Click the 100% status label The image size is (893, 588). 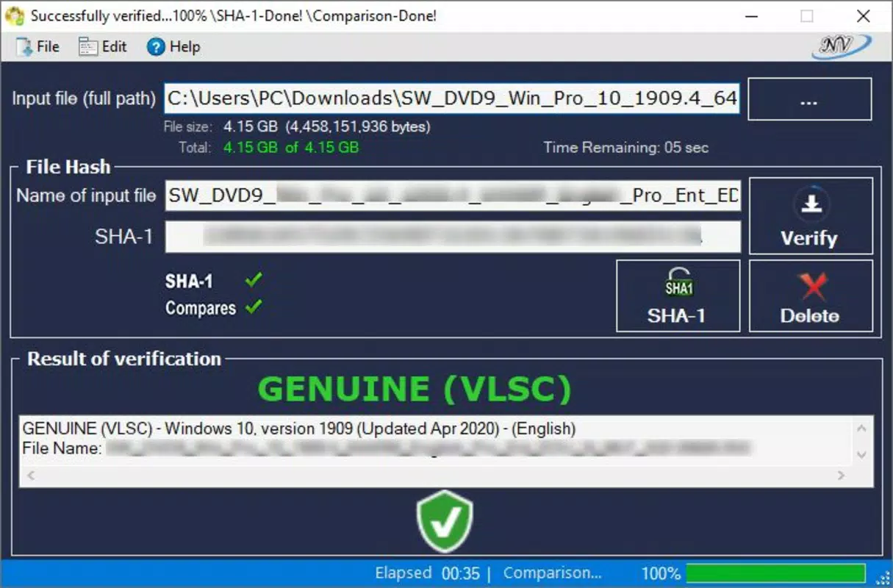pyautogui.click(x=661, y=573)
